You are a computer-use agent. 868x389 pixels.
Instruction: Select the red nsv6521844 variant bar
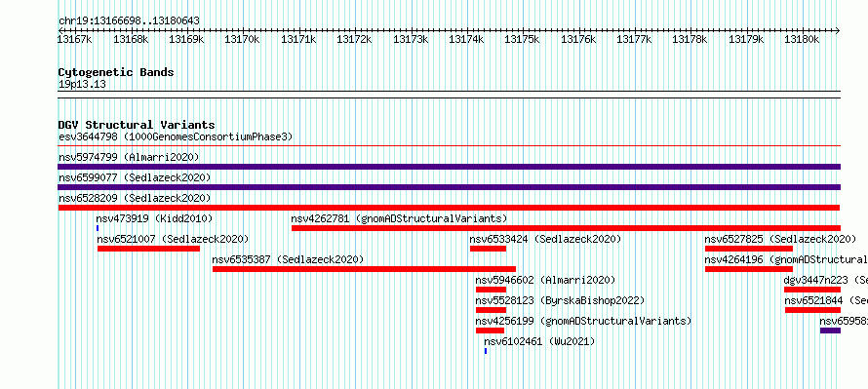pos(812,310)
